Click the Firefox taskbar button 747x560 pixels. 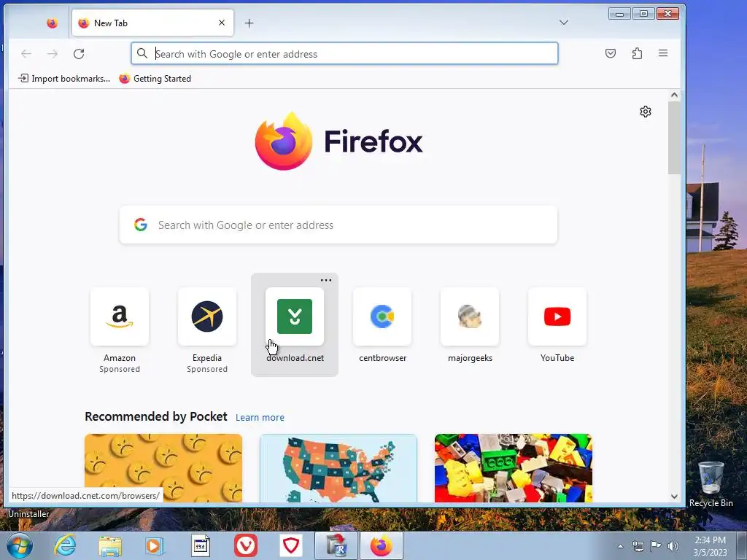coord(382,545)
